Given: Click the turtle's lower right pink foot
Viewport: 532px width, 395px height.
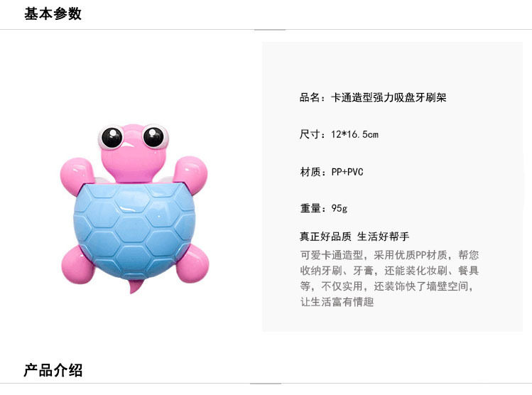Looking at the screenshot, I should click(192, 264).
